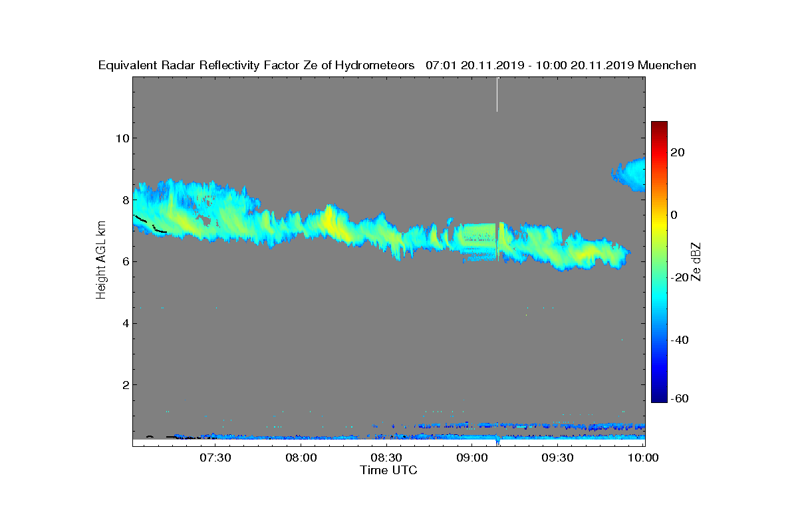Click the cloud patch near 10:00 at 9 km
The height and width of the screenshot is (532, 798).
[630, 174]
